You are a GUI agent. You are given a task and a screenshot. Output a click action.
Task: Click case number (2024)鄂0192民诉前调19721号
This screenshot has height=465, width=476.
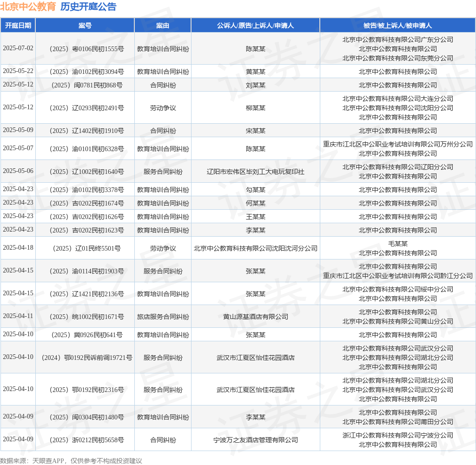click(x=86, y=358)
